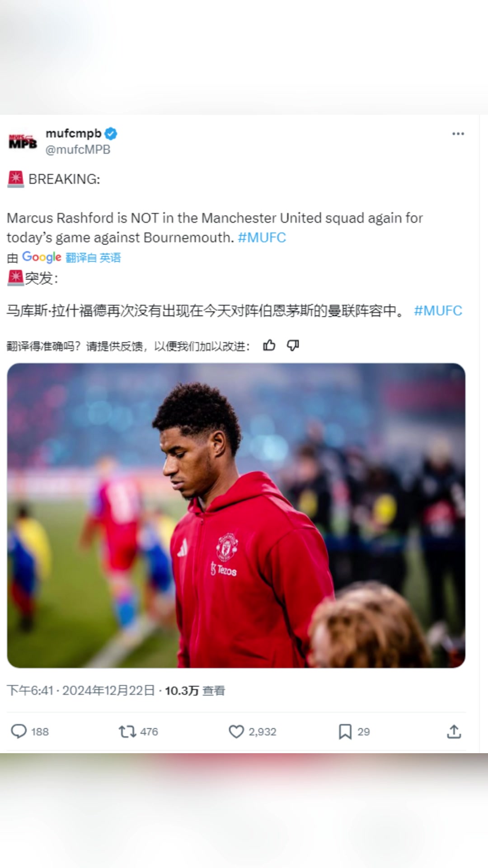Click the share upload icon
The width and height of the screenshot is (488, 868).
[x=454, y=731]
